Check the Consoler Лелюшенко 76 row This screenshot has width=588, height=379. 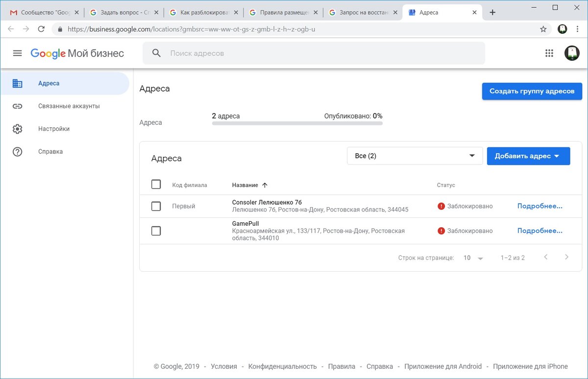click(x=156, y=206)
